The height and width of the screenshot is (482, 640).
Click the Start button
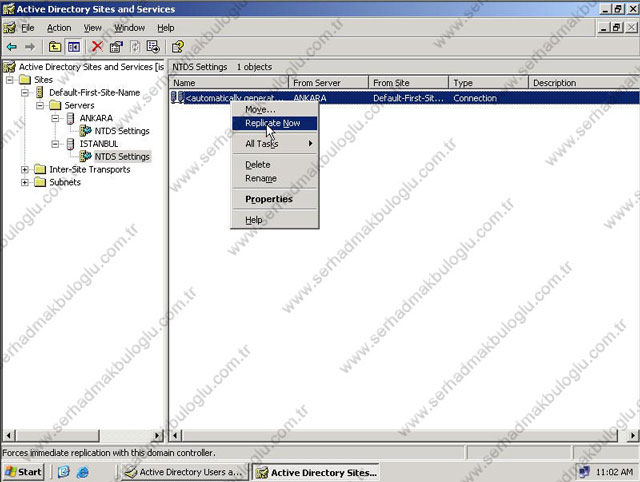(24, 472)
